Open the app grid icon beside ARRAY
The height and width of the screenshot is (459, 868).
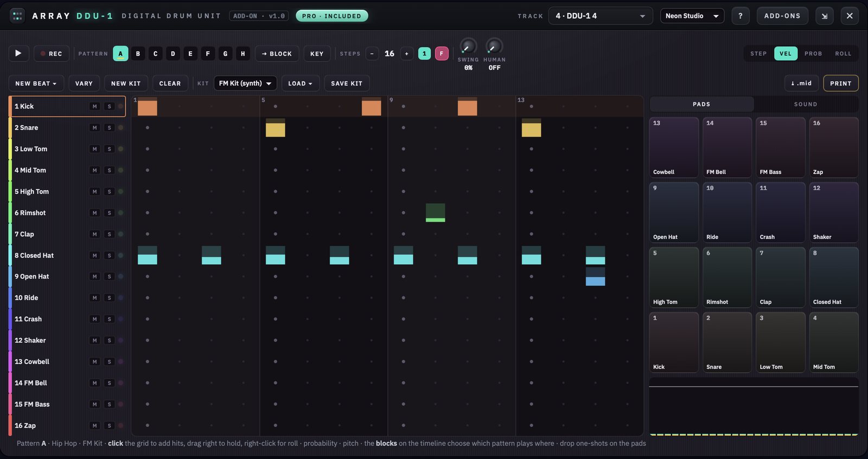click(17, 16)
